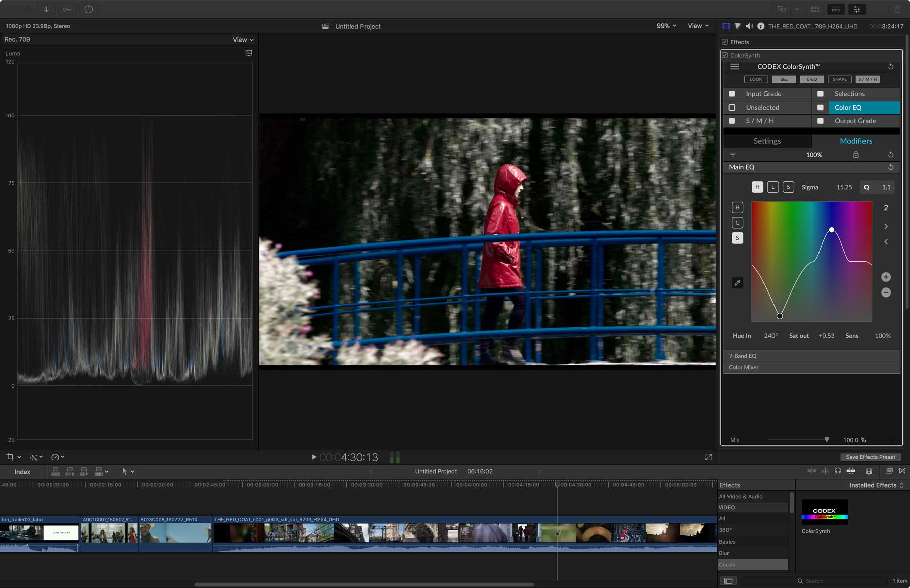Click the Index button
This screenshot has width=910, height=588.
click(22, 472)
